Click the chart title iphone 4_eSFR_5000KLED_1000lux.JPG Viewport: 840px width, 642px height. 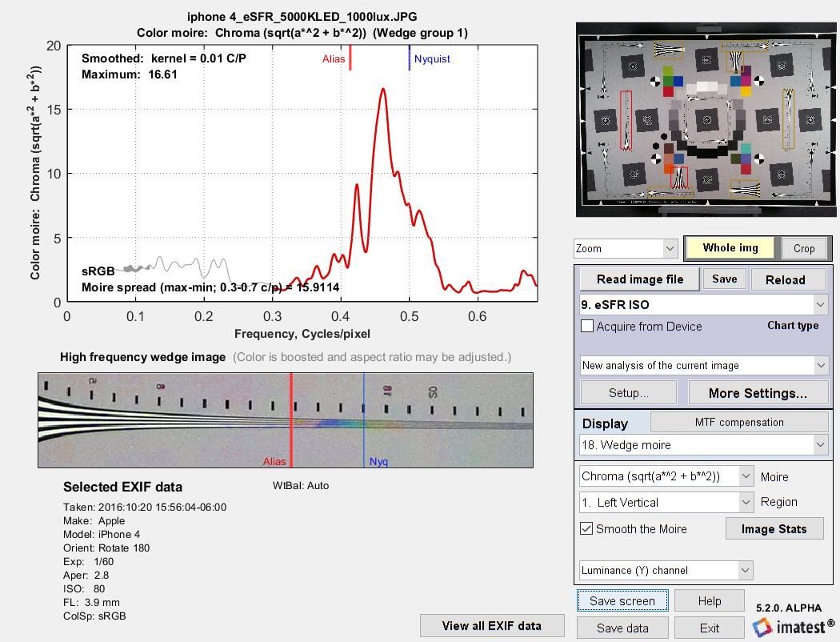click(302, 17)
